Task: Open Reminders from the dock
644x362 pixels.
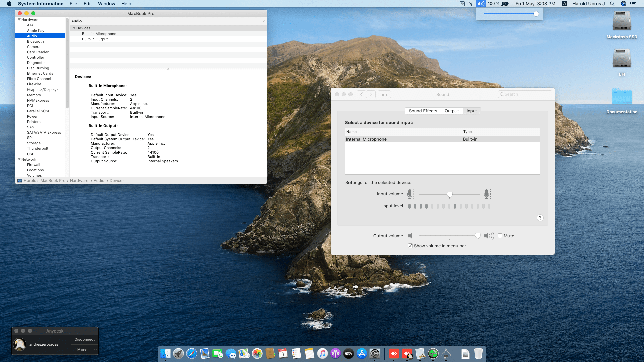Action: [x=296, y=353]
